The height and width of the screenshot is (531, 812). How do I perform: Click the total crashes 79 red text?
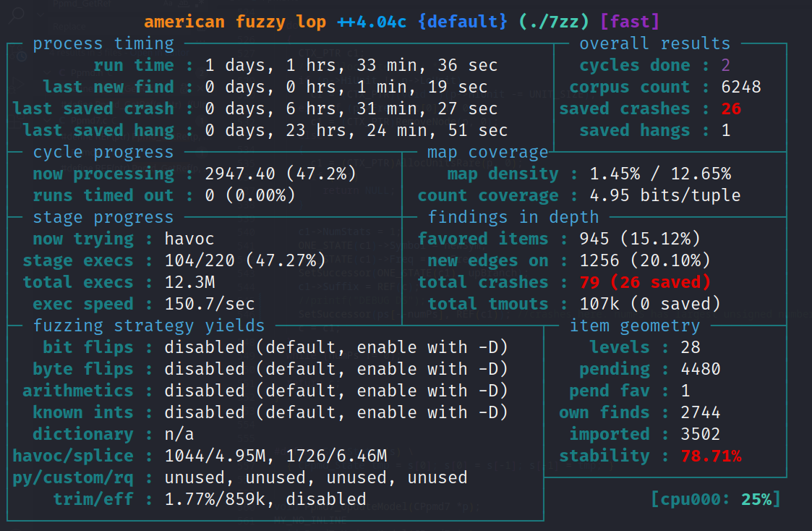click(590, 282)
